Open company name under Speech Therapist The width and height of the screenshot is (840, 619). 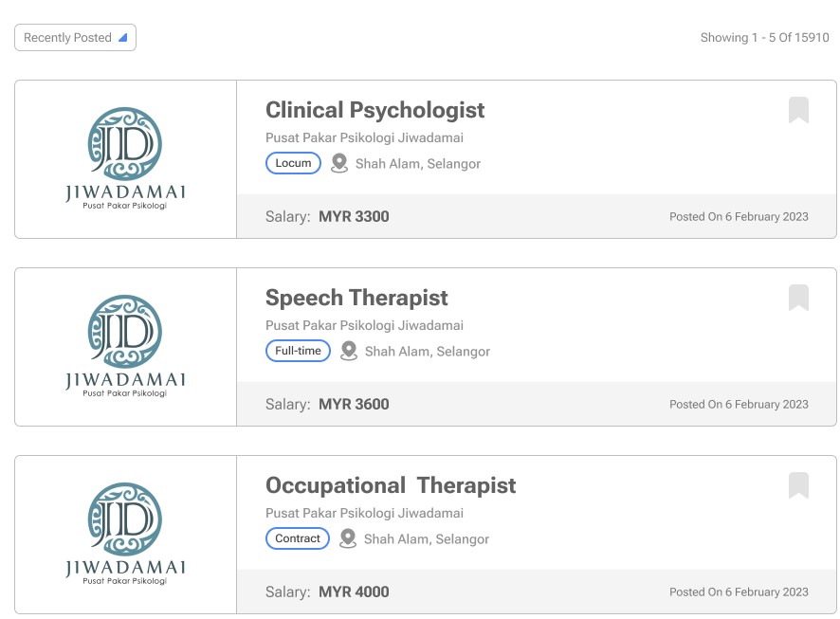click(364, 325)
